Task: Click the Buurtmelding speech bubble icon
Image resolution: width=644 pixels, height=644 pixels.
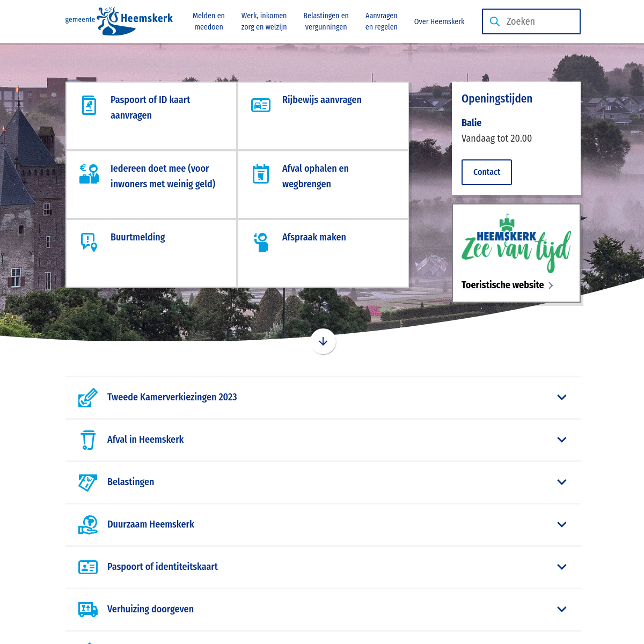Action: 89,243
